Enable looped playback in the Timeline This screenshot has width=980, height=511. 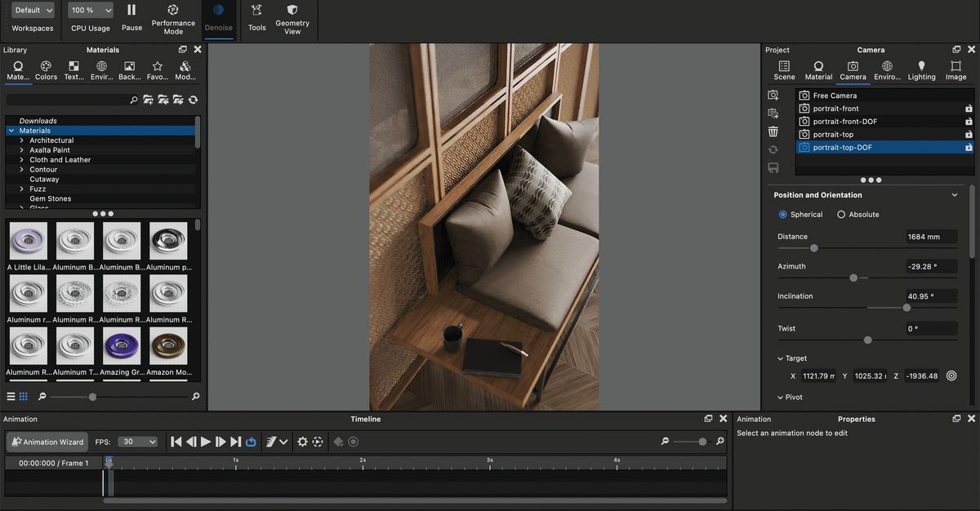pos(252,442)
